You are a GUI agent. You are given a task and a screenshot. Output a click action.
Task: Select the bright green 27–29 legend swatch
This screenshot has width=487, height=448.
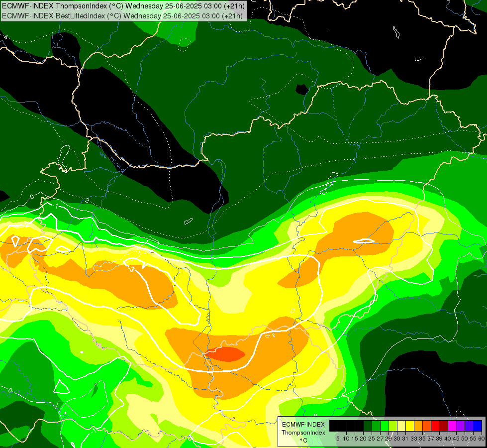coord(385,426)
